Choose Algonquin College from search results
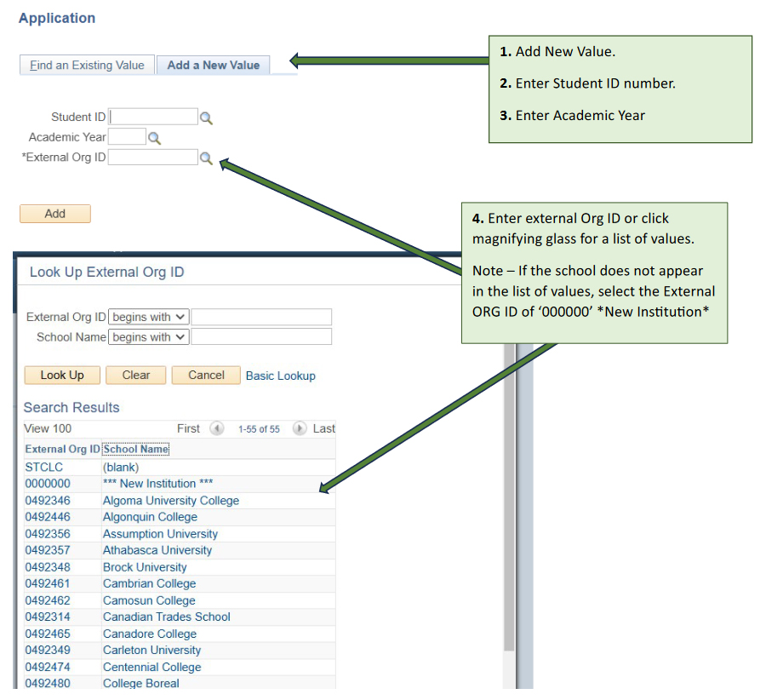 pos(150,517)
